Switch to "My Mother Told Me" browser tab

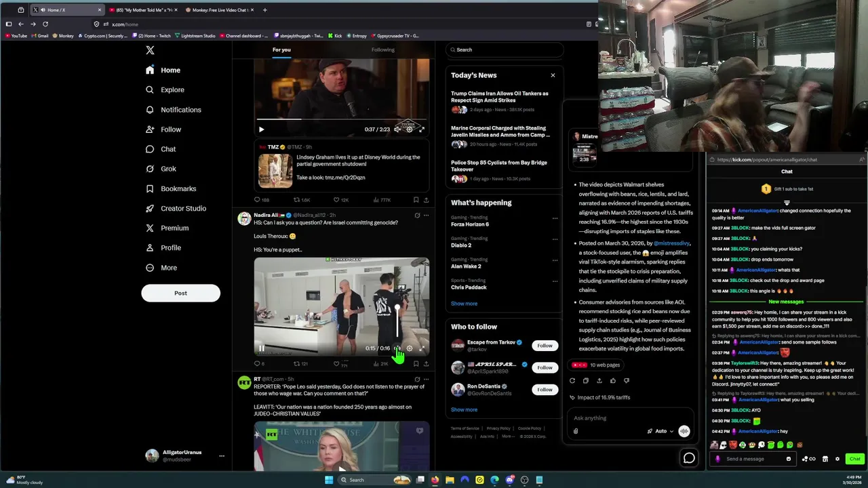(x=144, y=10)
